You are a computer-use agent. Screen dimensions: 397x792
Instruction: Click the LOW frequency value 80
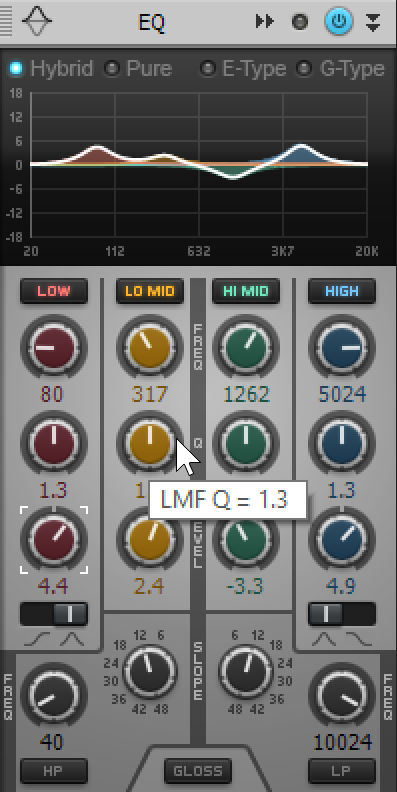pos(52,394)
